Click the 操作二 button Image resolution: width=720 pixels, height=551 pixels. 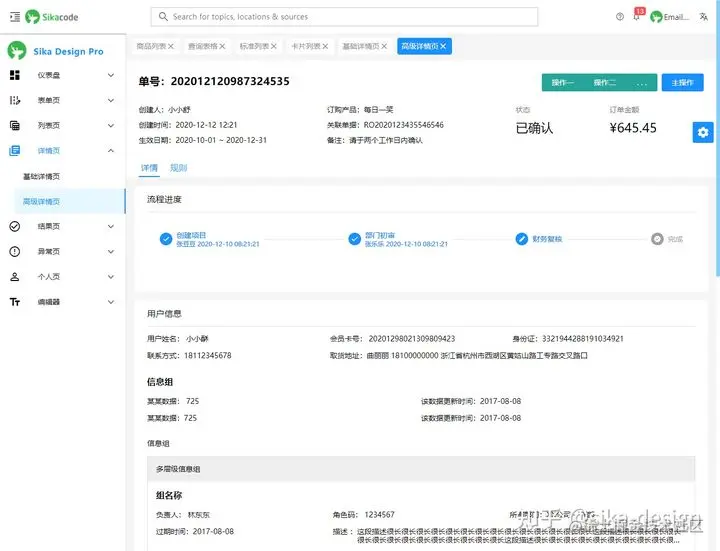click(x=605, y=83)
